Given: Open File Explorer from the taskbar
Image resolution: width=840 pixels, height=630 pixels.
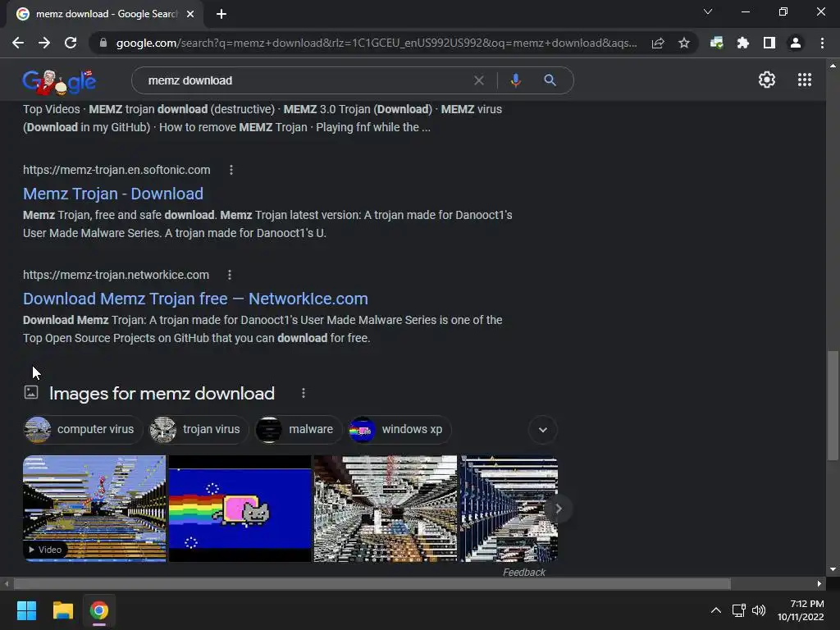Looking at the screenshot, I should tap(62, 610).
